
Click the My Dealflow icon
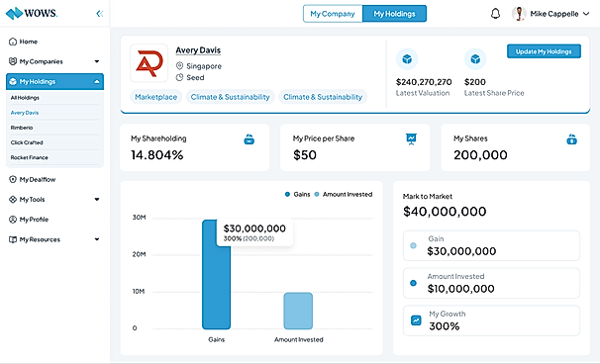pos(13,179)
